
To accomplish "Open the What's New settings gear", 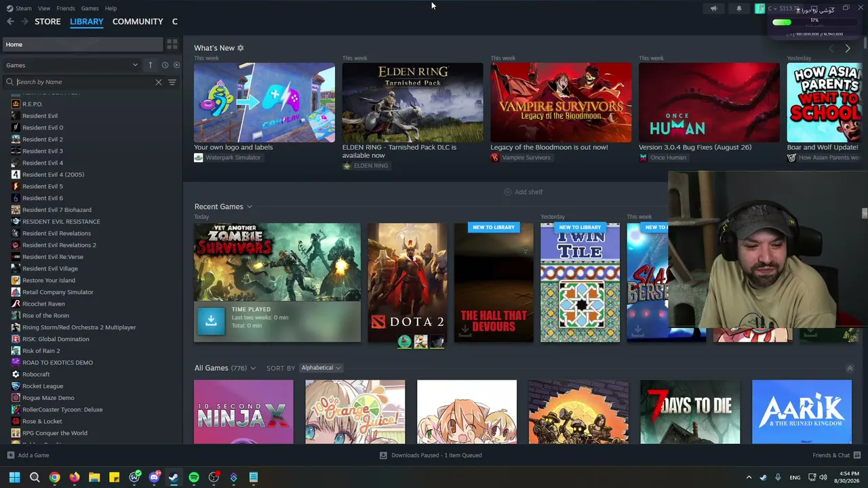I will 240,48.
